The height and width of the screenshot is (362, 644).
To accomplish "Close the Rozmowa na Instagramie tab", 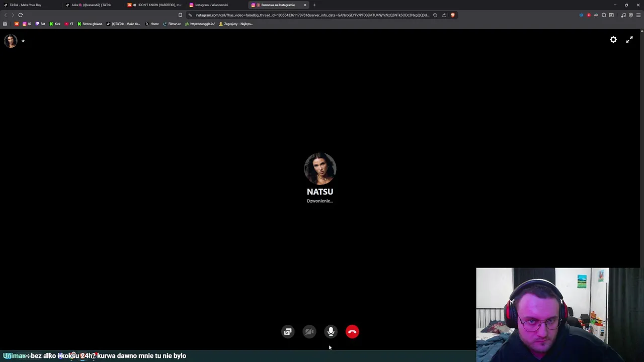I will pyautogui.click(x=305, y=5).
